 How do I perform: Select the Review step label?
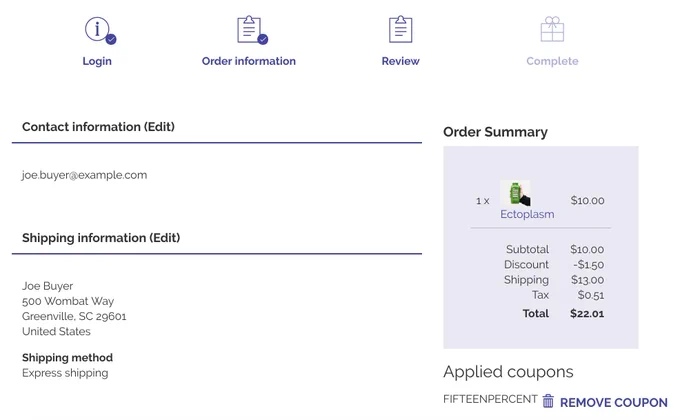click(x=401, y=61)
